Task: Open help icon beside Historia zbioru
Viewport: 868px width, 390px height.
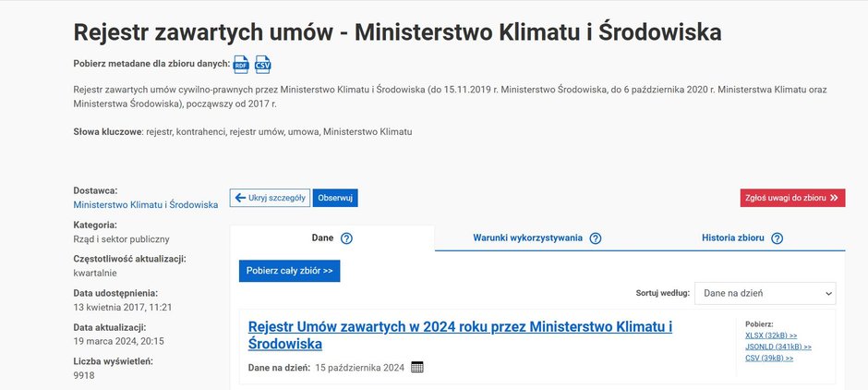Action: click(x=778, y=238)
